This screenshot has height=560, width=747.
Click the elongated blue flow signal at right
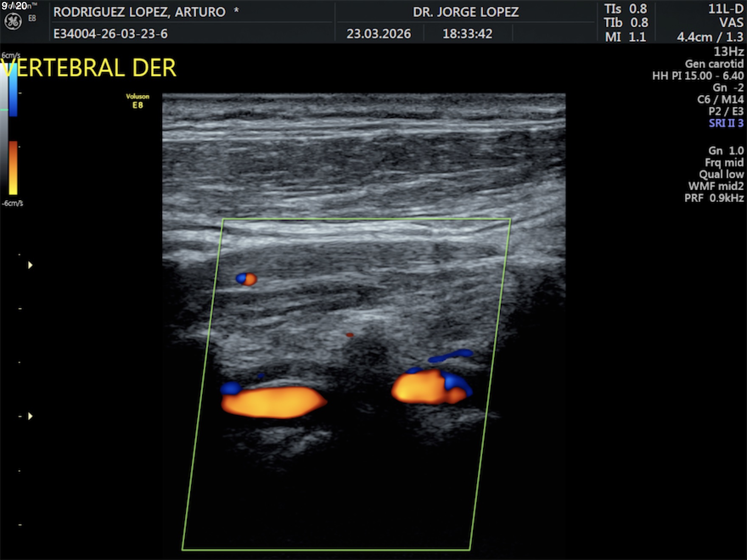[x=451, y=356]
